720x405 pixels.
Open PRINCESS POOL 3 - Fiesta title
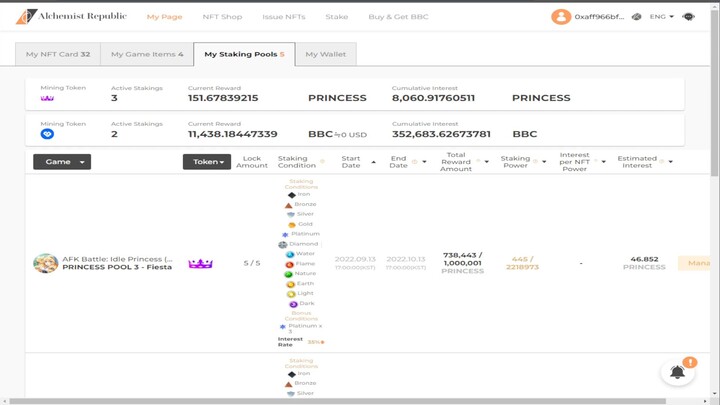pyautogui.click(x=117, y=267)
